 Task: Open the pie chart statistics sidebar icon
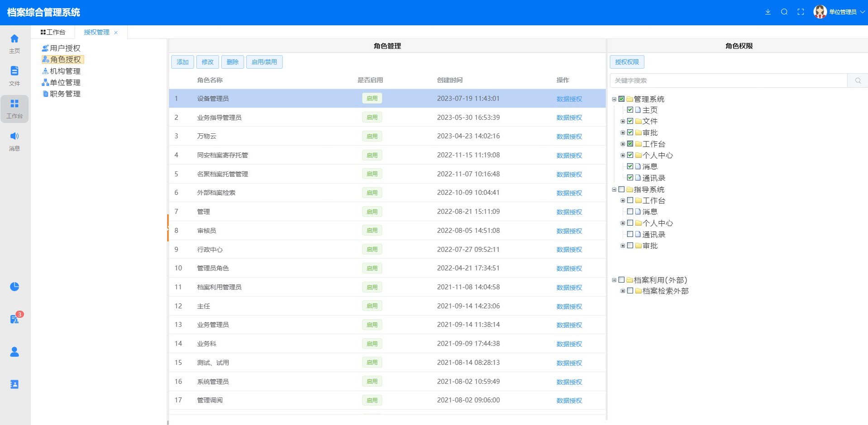(x=14, y=287)
